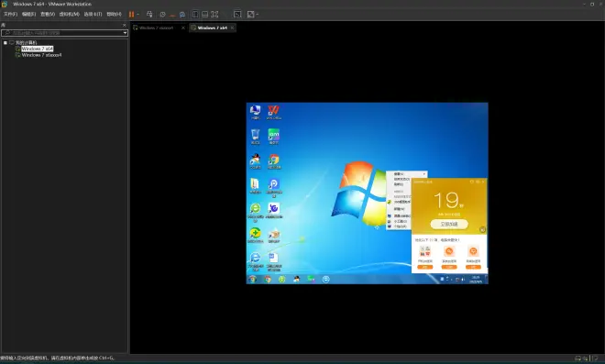Image resolution: width=605 pixels, height=364 pixels.
Task: Click the Send Ctrl+Alt+Del toolbar icon
Action: click(149, 15)
